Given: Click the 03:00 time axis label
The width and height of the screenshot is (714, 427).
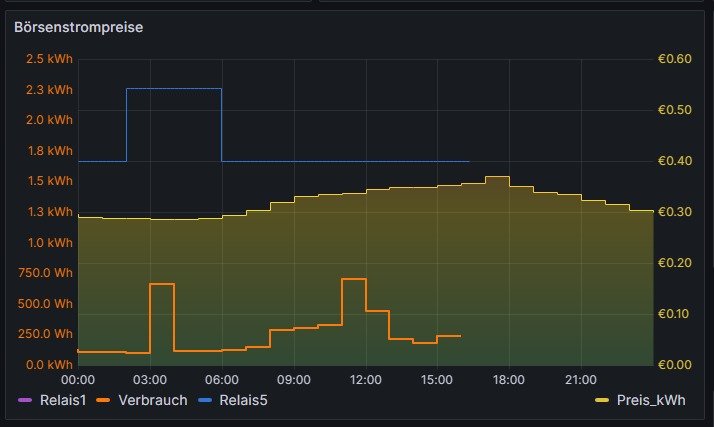Looking at the screenshot, I should tap(149, 380).
